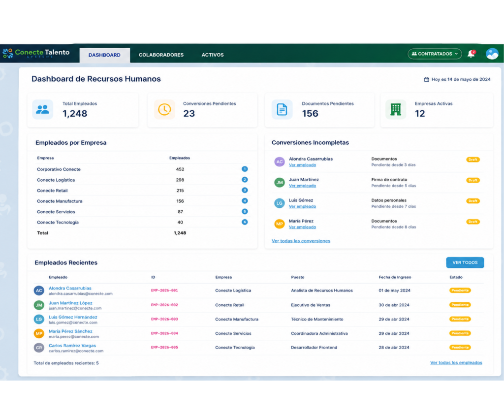
Task: Click the Documentos Pendientes document icon
Action: [282, 110]
